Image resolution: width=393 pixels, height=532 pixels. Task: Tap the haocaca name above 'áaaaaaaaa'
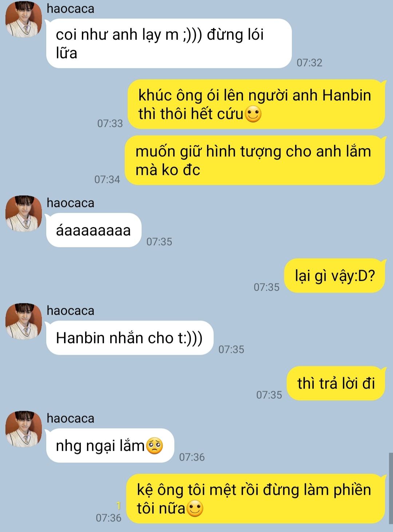point(71,203)
